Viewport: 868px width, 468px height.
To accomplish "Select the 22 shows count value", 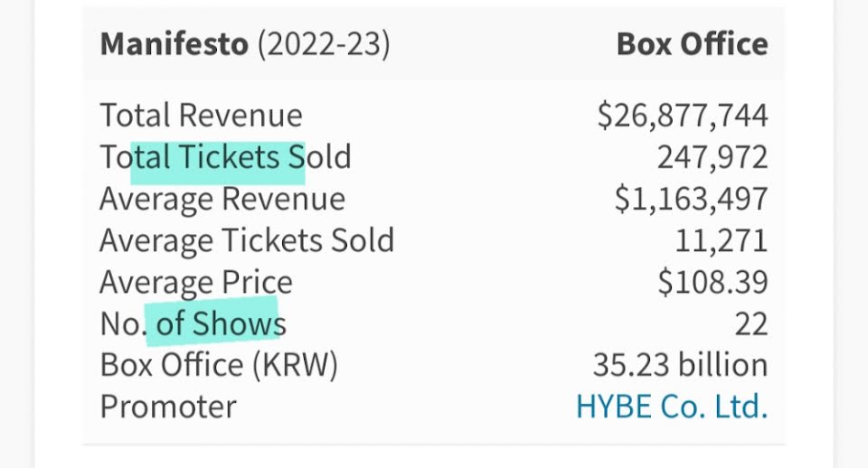I will click(x=750, y=323).
